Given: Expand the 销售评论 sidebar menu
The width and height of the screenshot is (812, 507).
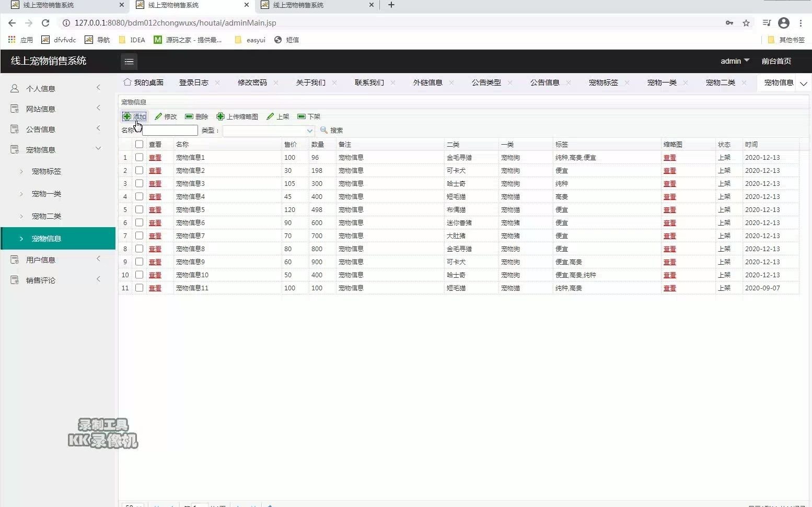Looking at the screenshot, I should click(x=98, y=279).
